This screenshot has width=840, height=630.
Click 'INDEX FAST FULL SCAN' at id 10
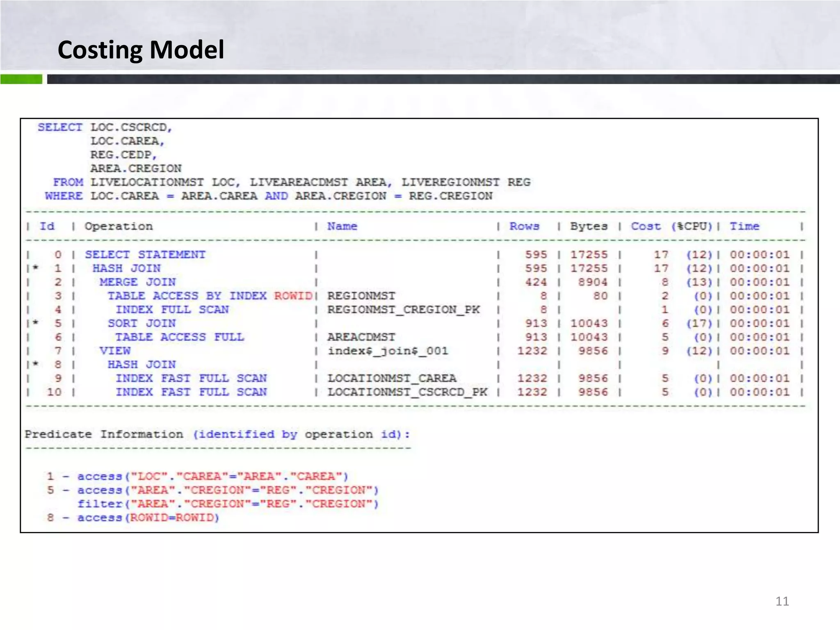[x=191, y=392]
